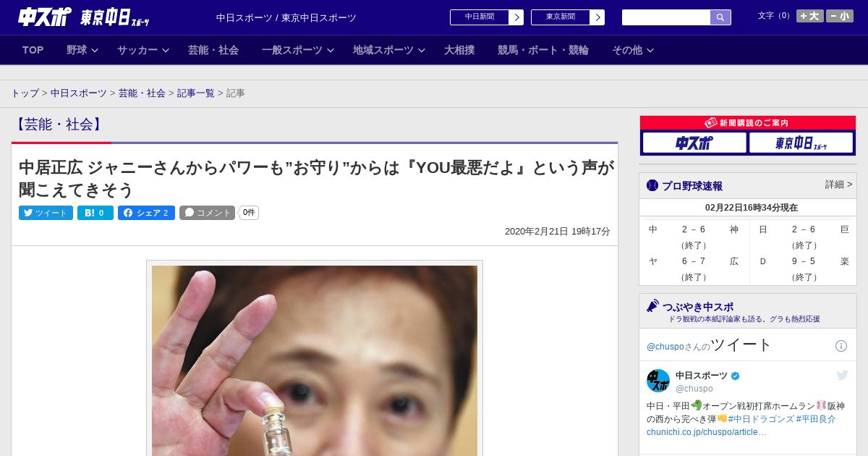
Task: Click the 中日スポーツ / 東京中日スポーツ header text
Action: click(286, 18)
